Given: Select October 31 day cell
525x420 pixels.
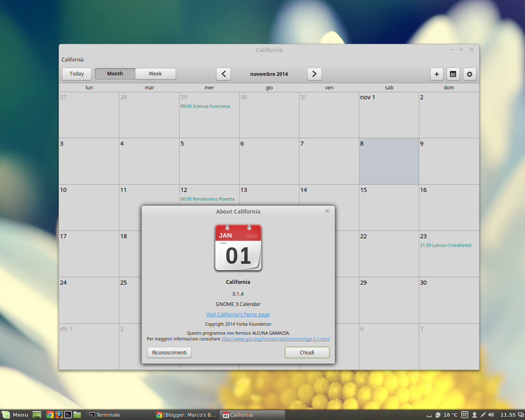Looking at the screenshot, I should pyautogui.click(x=329, y=115).
